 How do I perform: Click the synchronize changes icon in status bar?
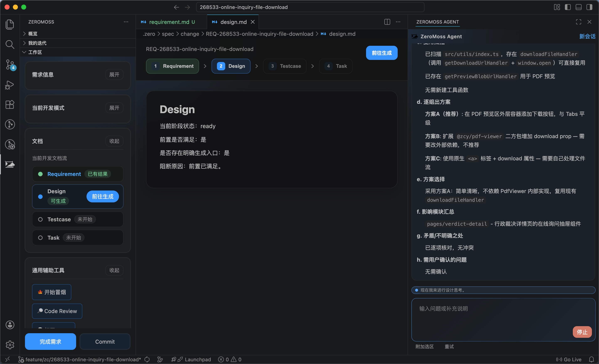147,359
